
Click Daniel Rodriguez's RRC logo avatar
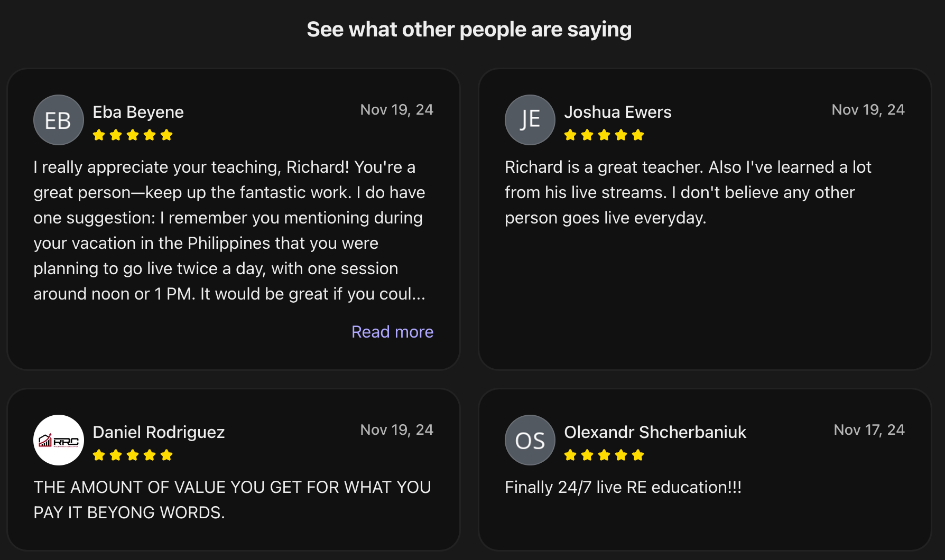(x=58, y=440)
